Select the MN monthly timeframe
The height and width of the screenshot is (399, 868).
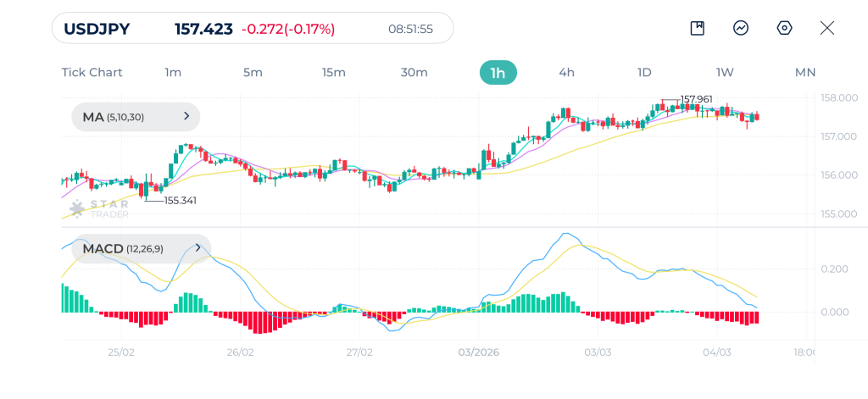pos(805,73)
